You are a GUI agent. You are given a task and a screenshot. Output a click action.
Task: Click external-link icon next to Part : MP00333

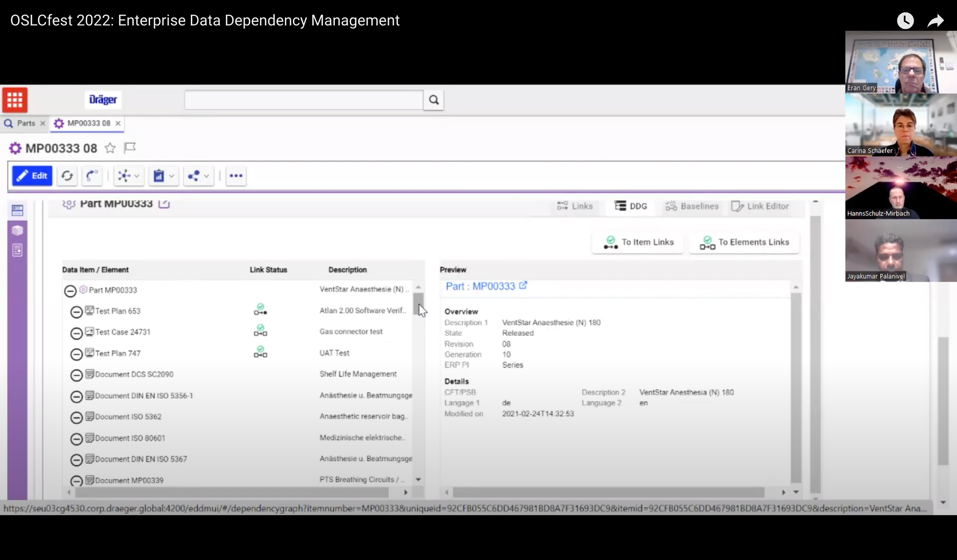pyautogui.click(x=523, y=285)
